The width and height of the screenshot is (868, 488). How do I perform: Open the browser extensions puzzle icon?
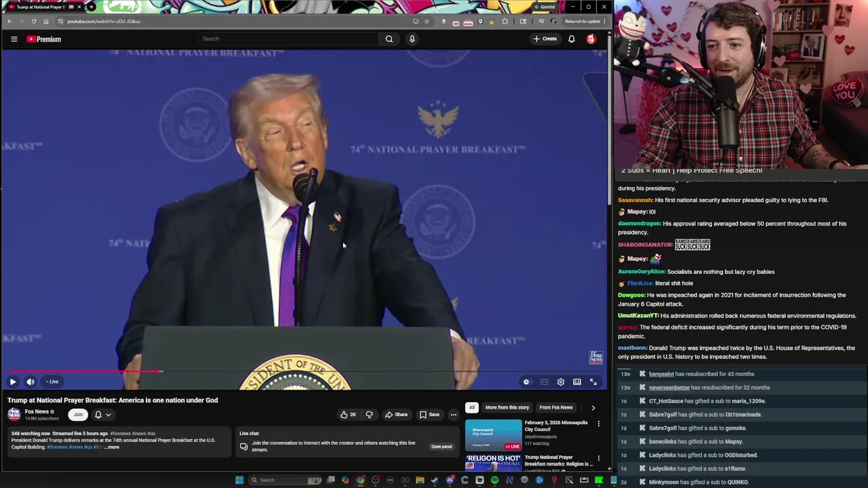(505, 21)
